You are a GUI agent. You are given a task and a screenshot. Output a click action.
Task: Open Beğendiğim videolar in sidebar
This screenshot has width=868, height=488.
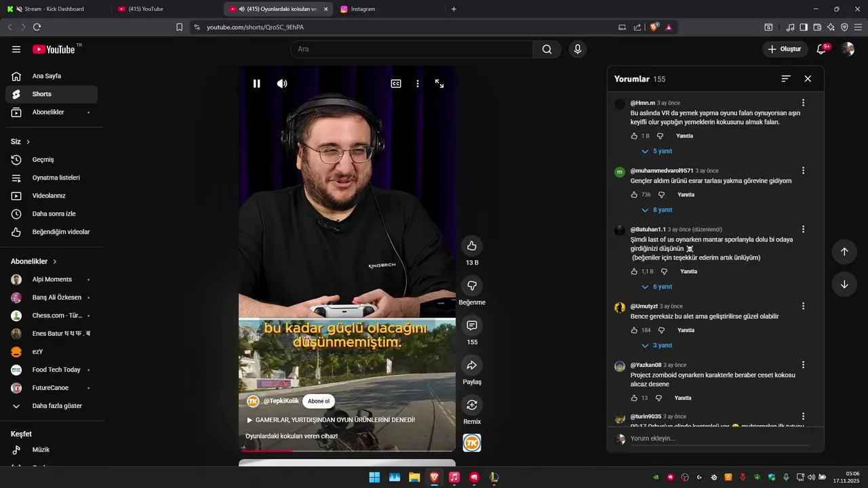click(52, 232)
